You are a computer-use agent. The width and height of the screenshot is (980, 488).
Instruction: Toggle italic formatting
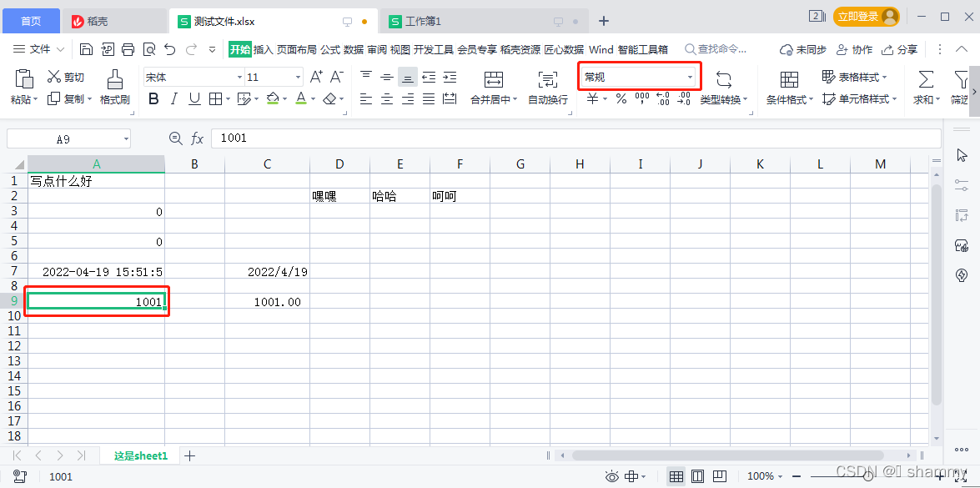pos(175,98)
